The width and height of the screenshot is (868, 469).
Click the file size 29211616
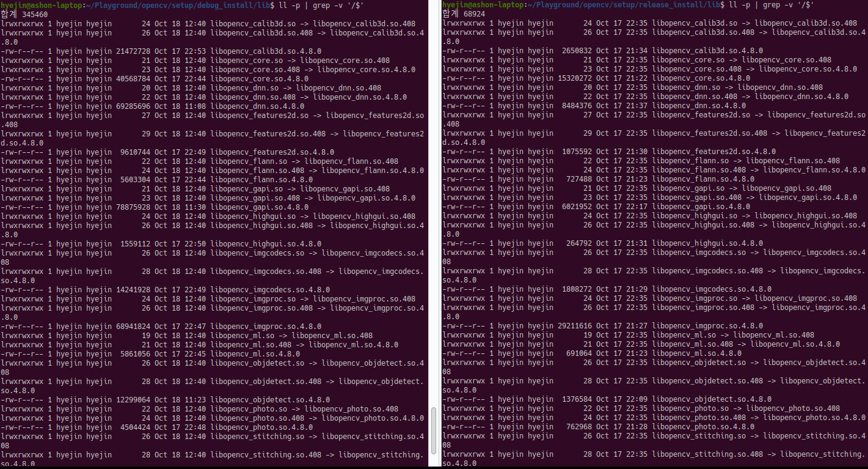575,326
